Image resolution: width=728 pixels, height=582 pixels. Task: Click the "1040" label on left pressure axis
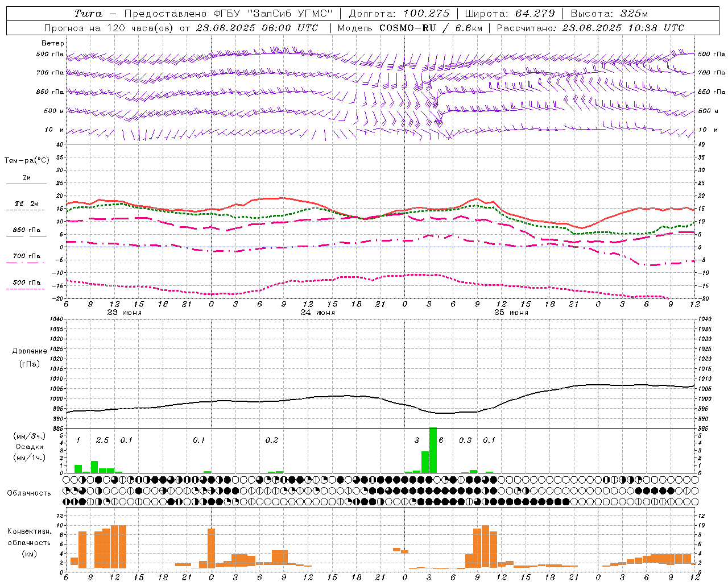coord(56,319)
